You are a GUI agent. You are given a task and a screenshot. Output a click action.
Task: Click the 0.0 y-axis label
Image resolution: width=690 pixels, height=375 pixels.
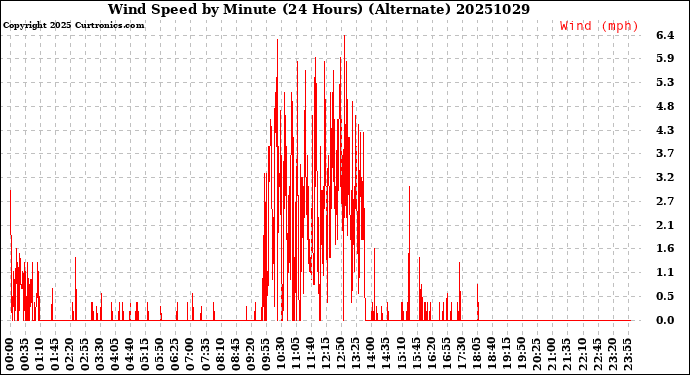665,320
